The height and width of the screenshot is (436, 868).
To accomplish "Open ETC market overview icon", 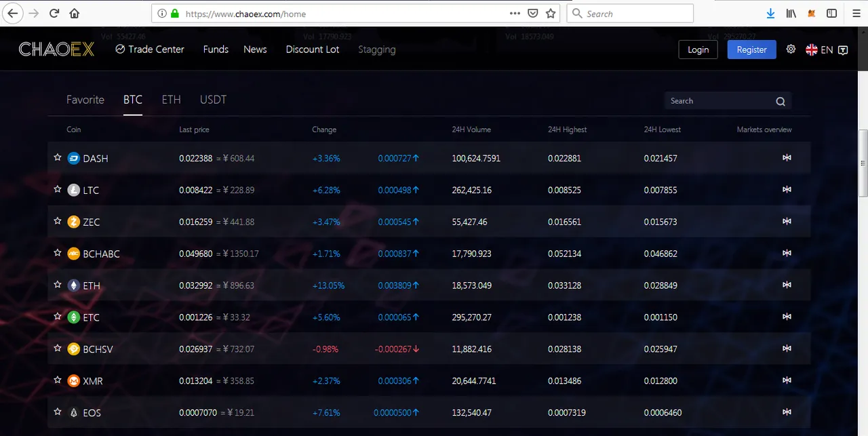I will coord(787,317).
